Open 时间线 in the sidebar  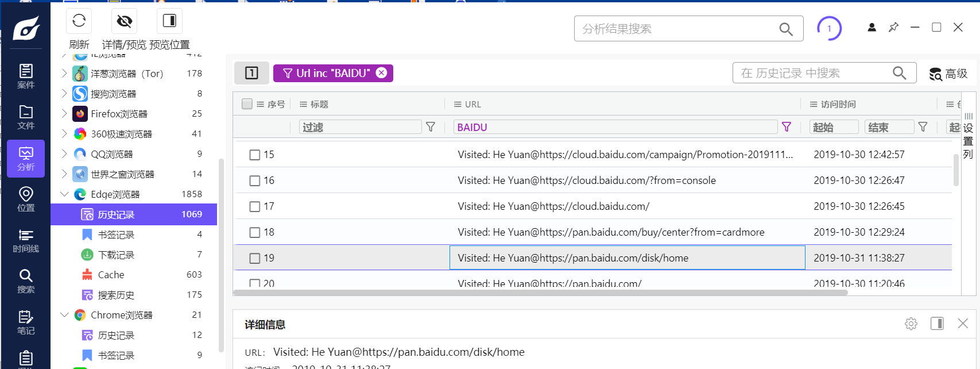coord(26,241)
